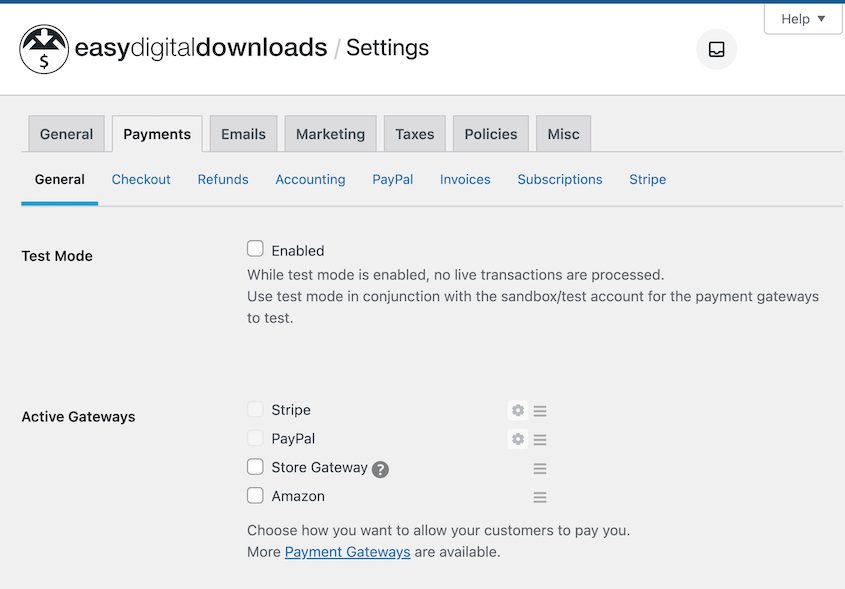Select the Payments settings tab
Viewport: 845px width, 589px height.
coord(157,134)
